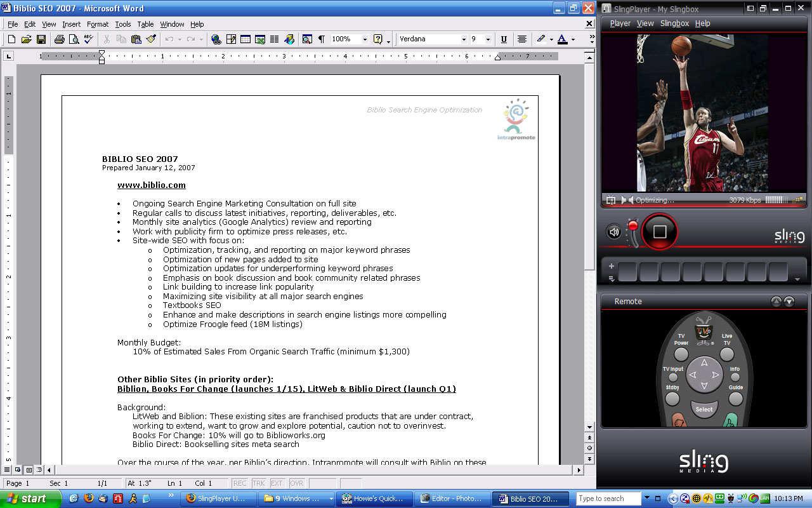Screen dimensions: 812x508
Task: Collapse the Remote panel with the up arrow
Action: (x=776, y=302)
